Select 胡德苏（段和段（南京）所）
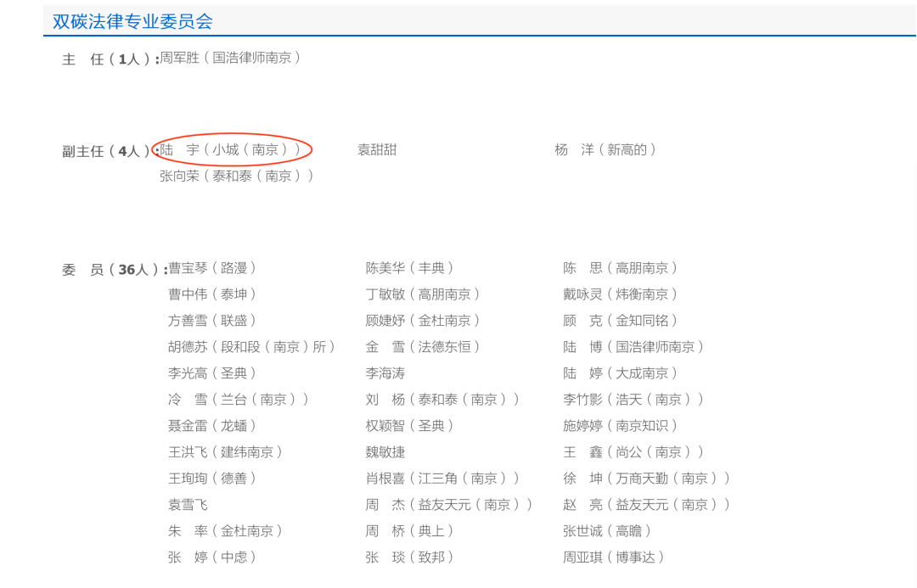Screen dimensions: 917x588 click(251, 347)
